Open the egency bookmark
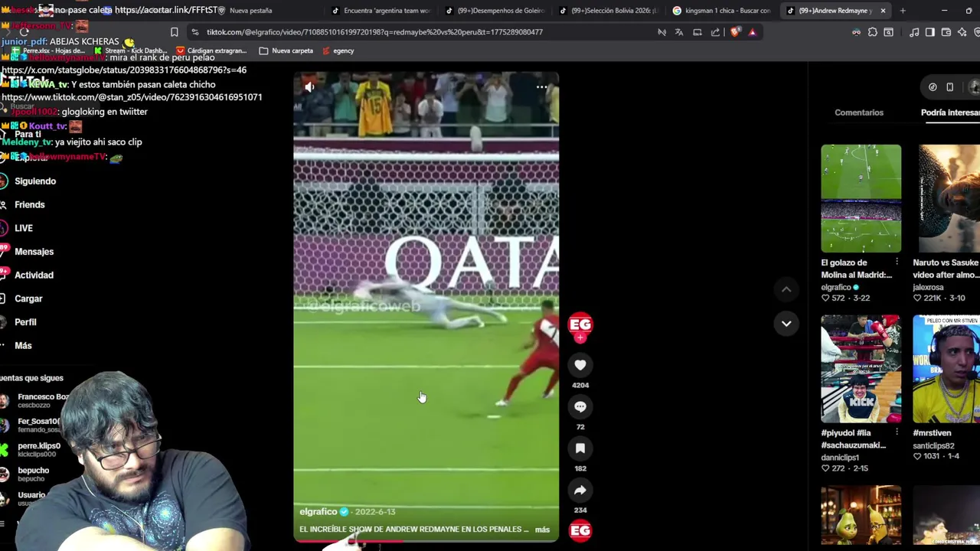This screenshot has width=980, height=551. 338,51
